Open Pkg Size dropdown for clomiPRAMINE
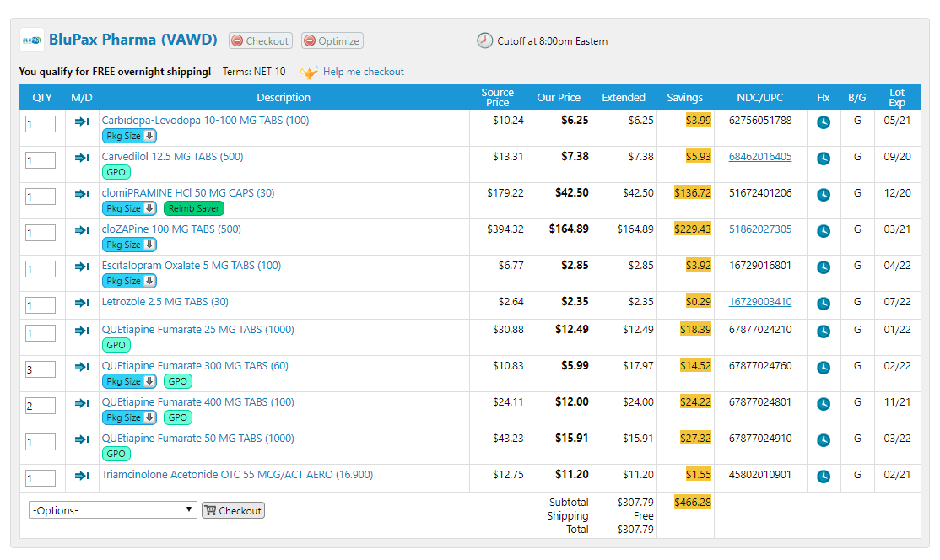 coord(129,208)
